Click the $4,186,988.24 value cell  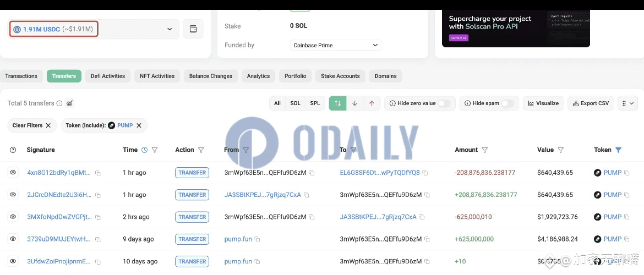pyautogui.click(x=558, y=239)
